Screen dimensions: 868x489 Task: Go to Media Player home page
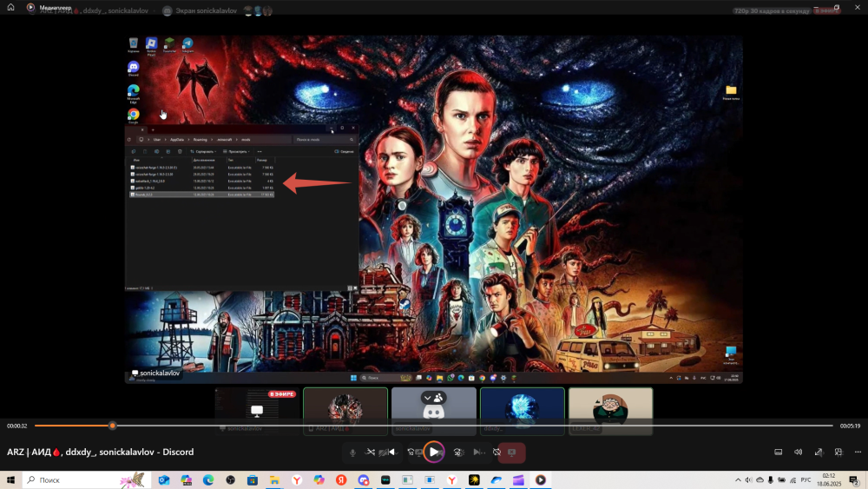10,7
